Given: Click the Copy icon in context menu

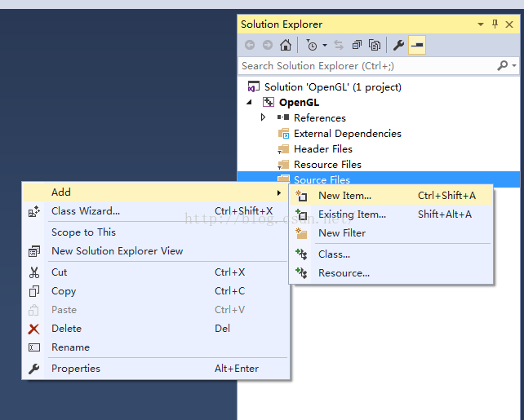Looking at the screenshot, I should [33, 291].
